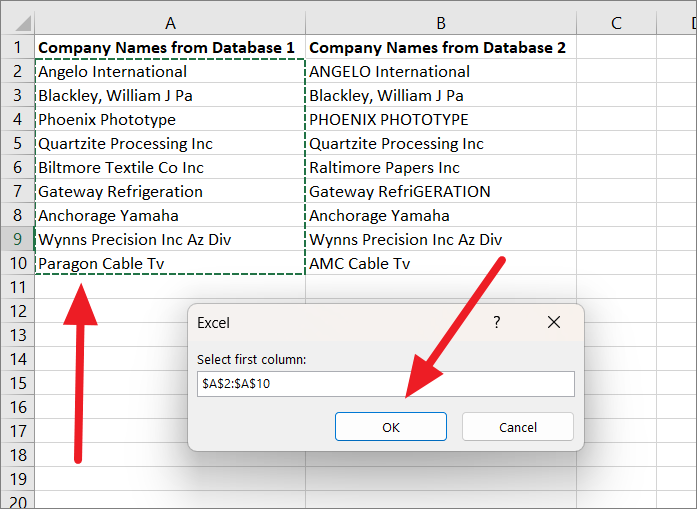Viewport: 697px width, 509px height.
Task: Select row 12 header
Action: coord(18,311)
